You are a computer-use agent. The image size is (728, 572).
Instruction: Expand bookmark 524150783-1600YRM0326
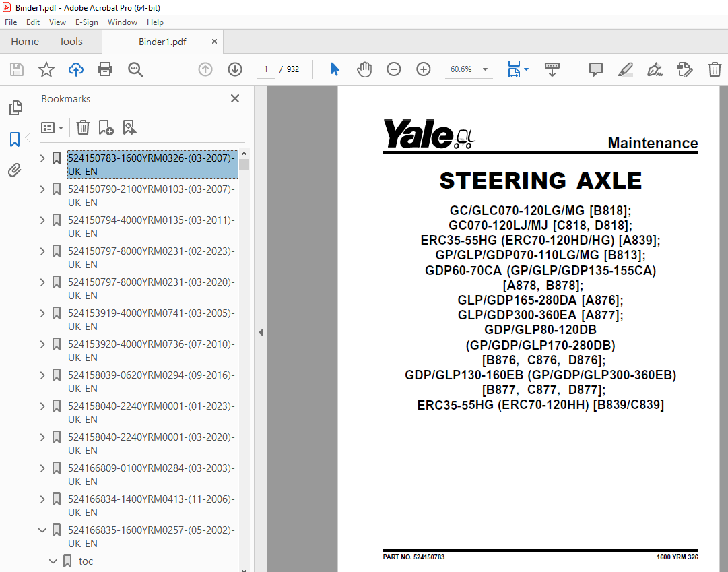(42, 158)
